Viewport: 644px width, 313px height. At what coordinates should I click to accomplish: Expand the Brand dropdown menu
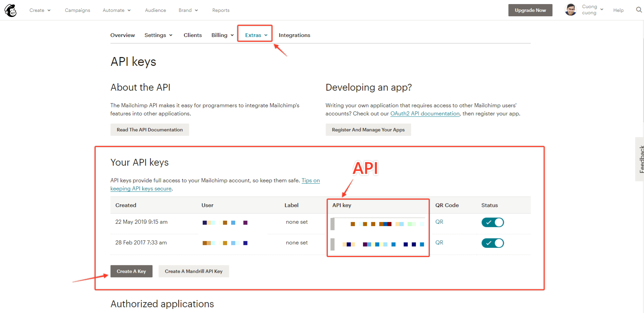188,10
